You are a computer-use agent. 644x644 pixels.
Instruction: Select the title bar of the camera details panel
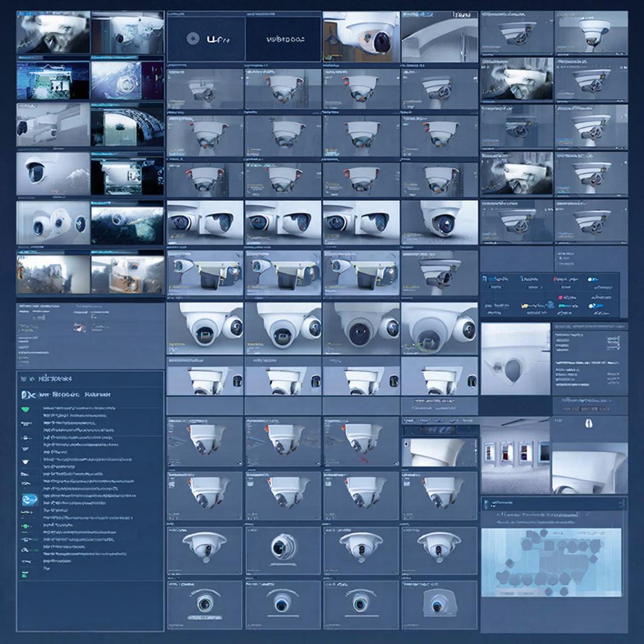click(x=590, y=326)
